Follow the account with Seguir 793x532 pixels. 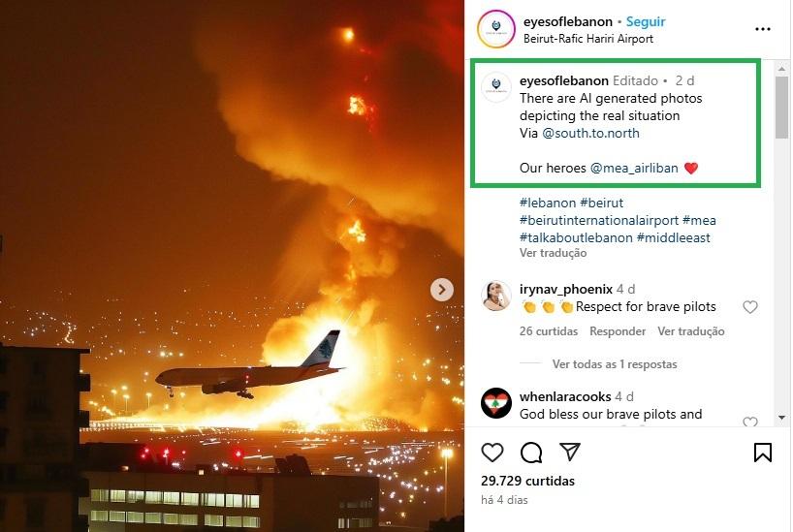(646, 21)
